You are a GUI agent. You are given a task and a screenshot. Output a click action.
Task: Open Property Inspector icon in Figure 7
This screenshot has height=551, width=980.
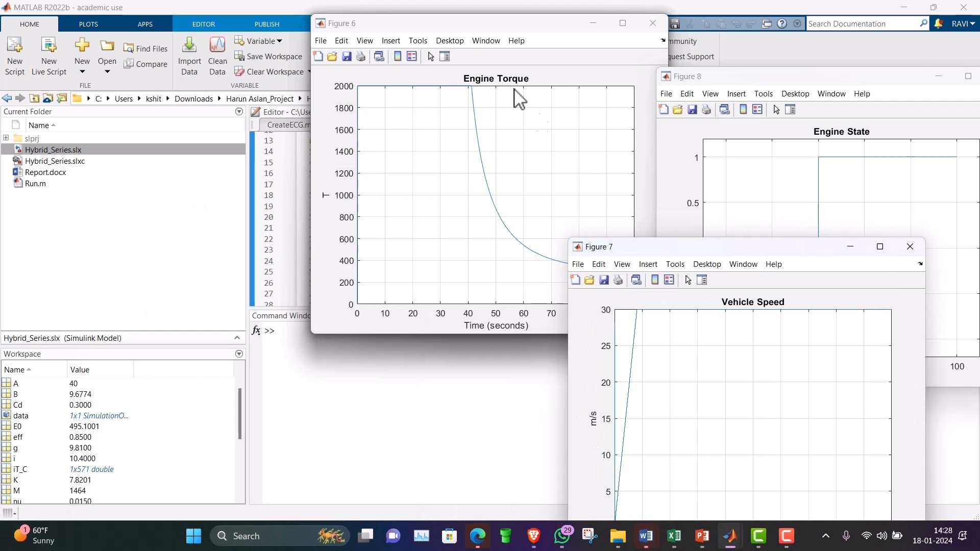coord(702,280)
